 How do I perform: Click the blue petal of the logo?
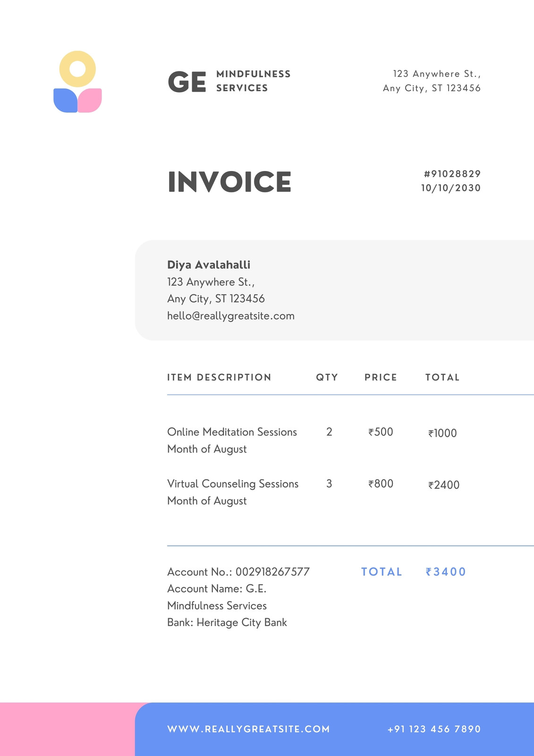click(x=65, y=100)
